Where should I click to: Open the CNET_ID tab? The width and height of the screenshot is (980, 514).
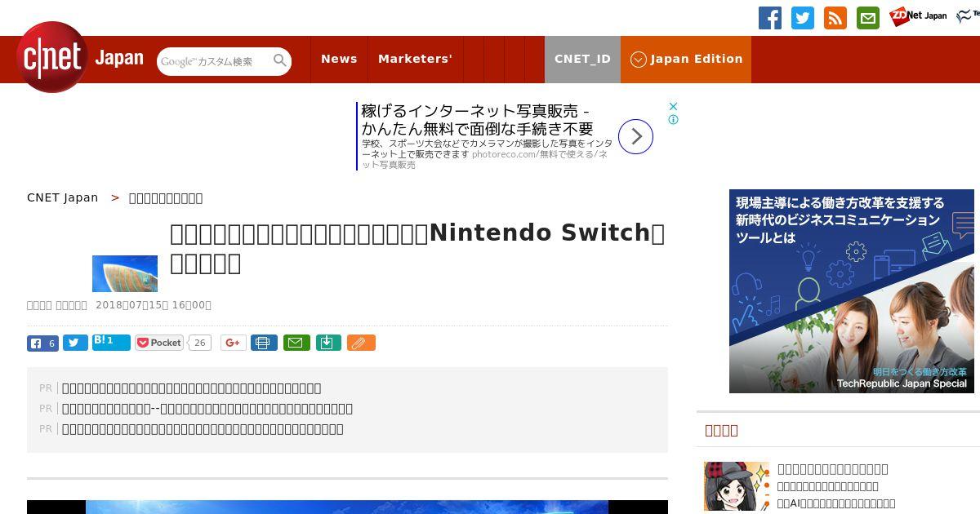click(x=582, y=59)
